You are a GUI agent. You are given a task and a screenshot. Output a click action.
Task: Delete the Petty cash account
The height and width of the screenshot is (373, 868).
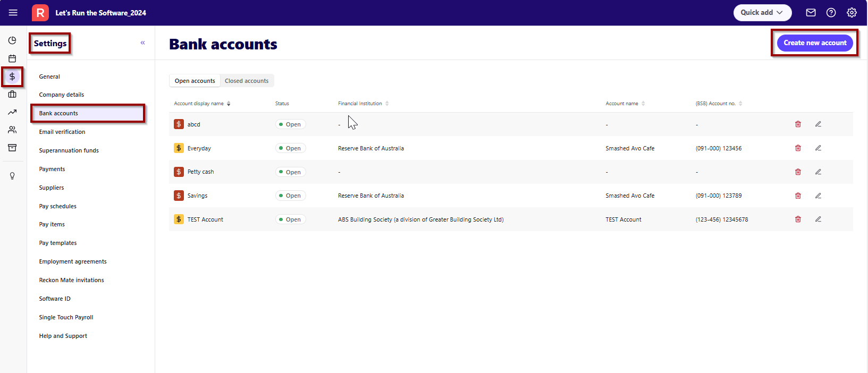[x=798, y=172]
